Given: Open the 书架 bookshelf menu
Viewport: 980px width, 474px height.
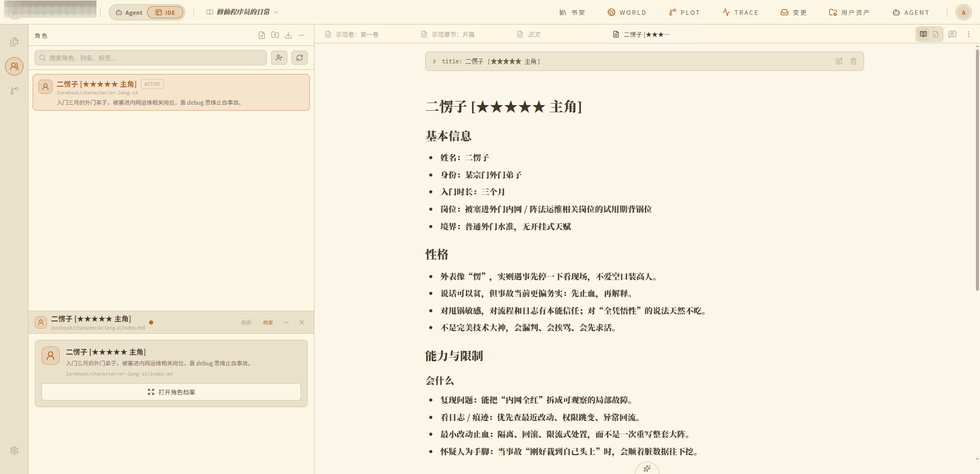Looking at the screenshot, I should (572, 12).
